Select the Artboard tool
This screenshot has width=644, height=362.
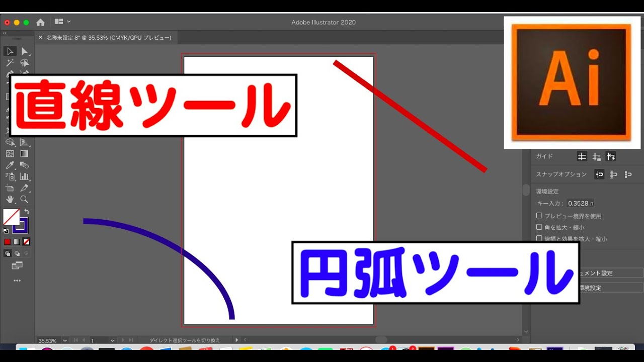(10, 188)
